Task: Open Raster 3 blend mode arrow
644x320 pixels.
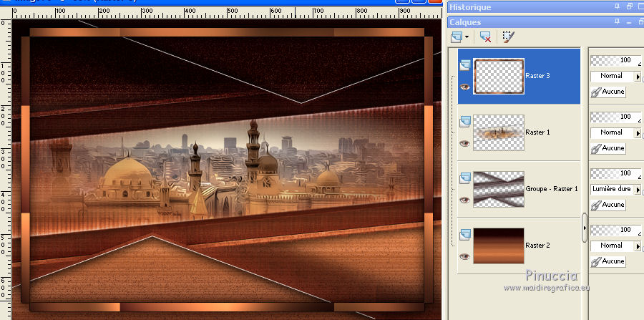Action: click(x=638, y=77)
